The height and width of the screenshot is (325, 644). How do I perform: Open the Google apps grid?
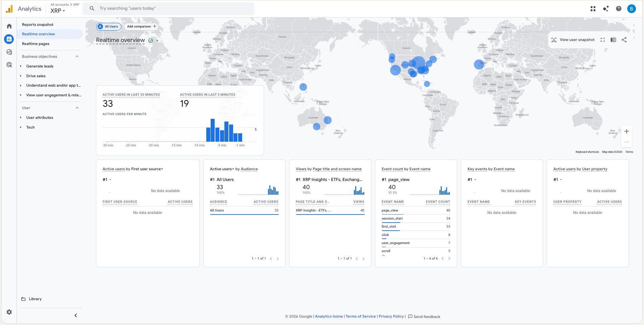pyautogui.click(x=593, y=9)
